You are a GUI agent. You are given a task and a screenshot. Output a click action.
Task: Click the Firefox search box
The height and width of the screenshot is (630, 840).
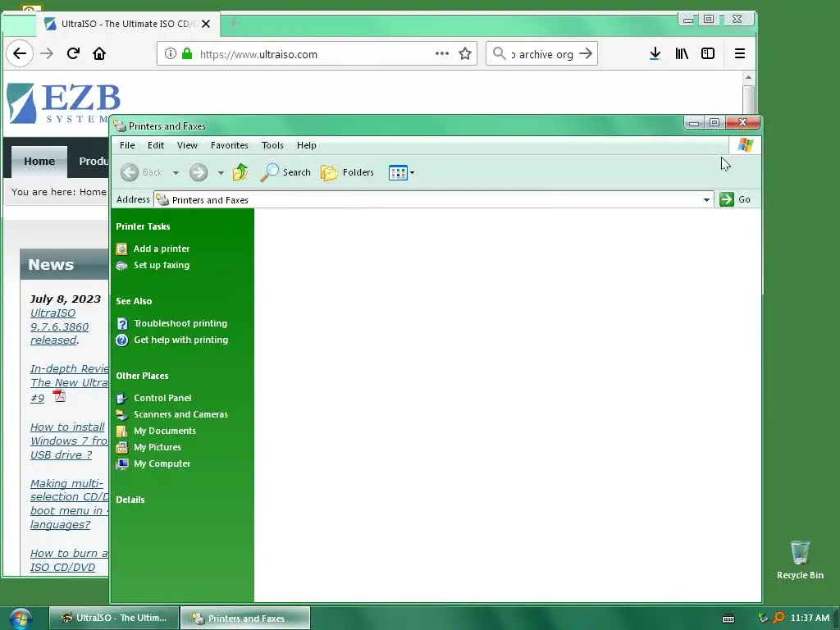(541, 53)
